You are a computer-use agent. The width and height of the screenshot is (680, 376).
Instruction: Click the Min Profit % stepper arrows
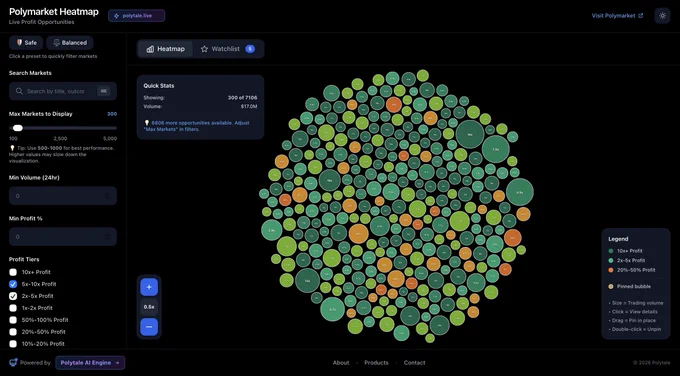[x=107, y=237]
